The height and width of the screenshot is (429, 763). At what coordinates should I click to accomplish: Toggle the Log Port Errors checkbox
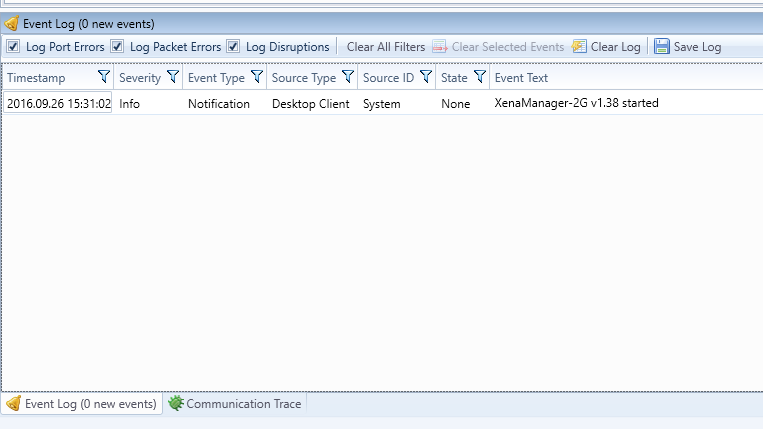tap(13, 47)
